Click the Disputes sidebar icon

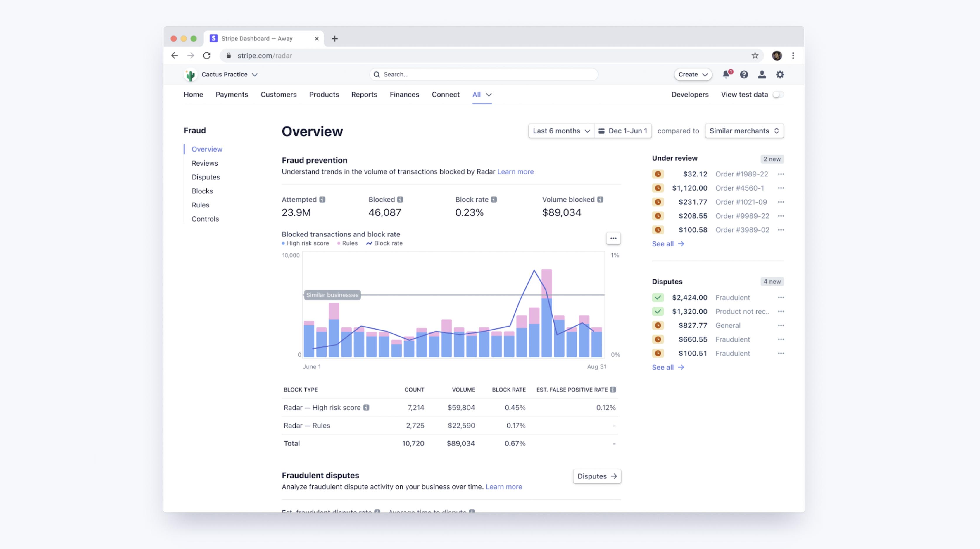pos(206,176)
